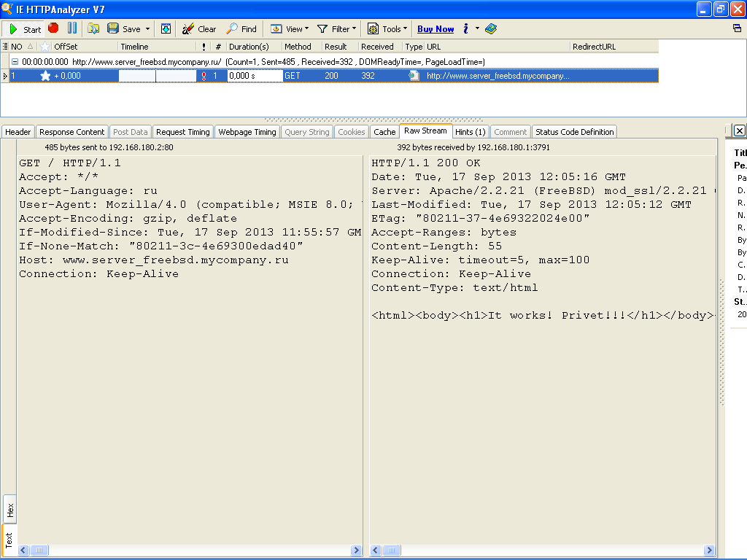Viewport: 747px width, 560px height.
Task: Open the Status Code Definition tab
Action: click(x=575, y=132)
